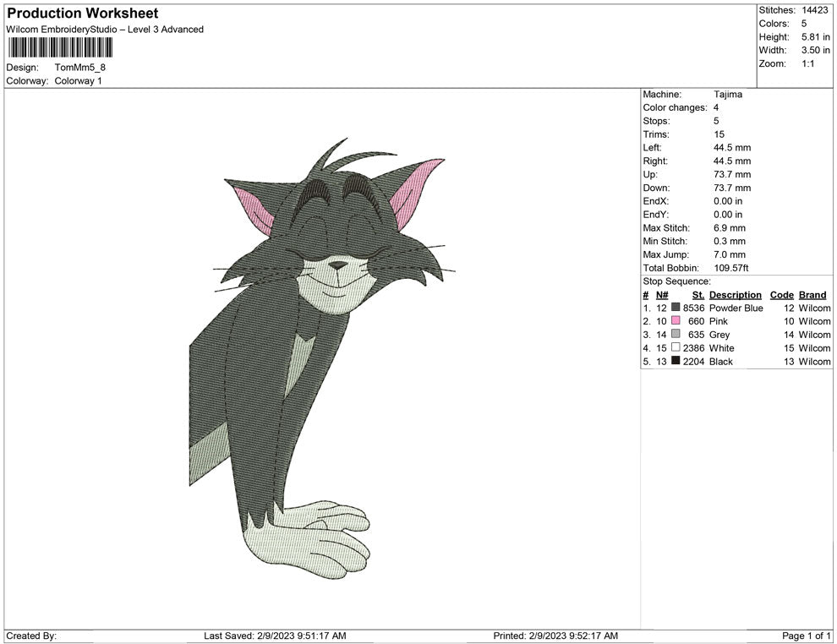Image resolution: width=837 pixels, height=644 pixels.
Task: Click the Min Stitch value 0.3 mm
Action: [730, 241]
